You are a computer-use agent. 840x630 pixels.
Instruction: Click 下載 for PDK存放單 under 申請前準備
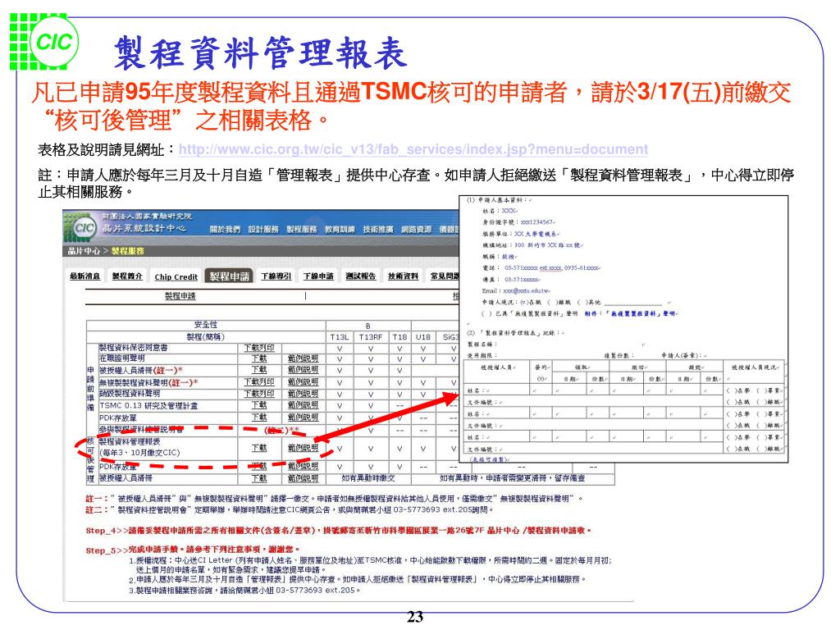click(x=259, y=418)
